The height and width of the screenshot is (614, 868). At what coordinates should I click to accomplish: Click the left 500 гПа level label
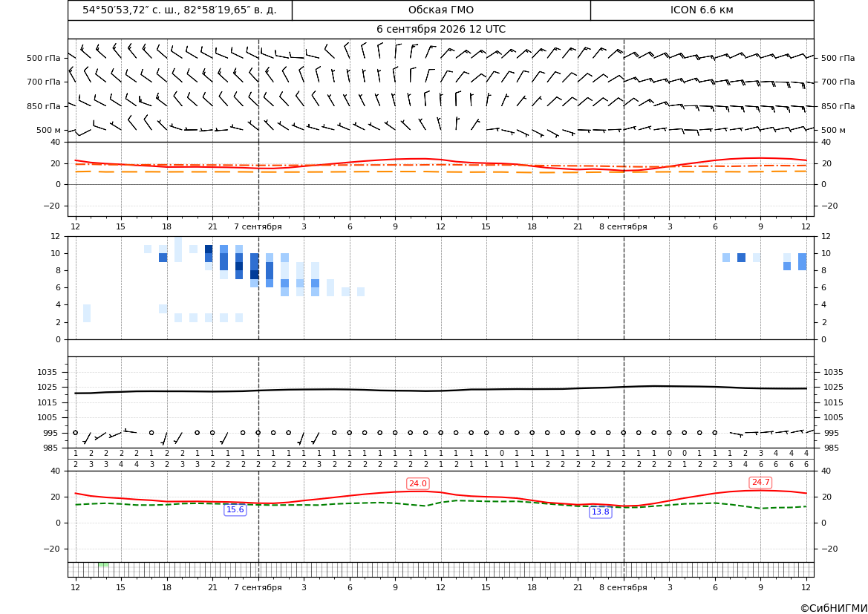tap(44, 58)
